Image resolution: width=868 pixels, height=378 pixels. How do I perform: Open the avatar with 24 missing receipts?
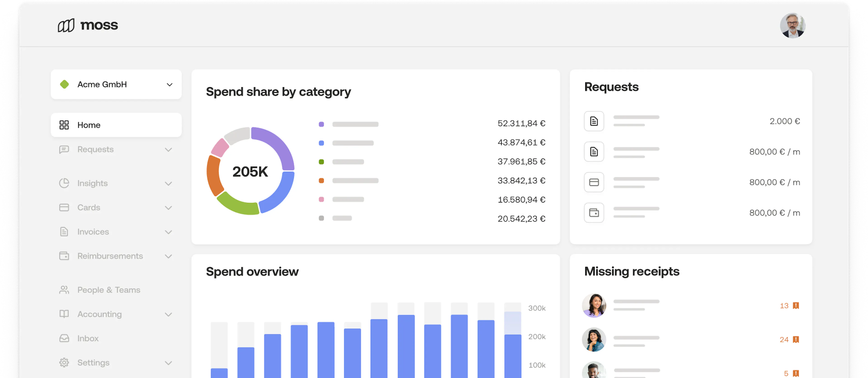click(594, 340)
